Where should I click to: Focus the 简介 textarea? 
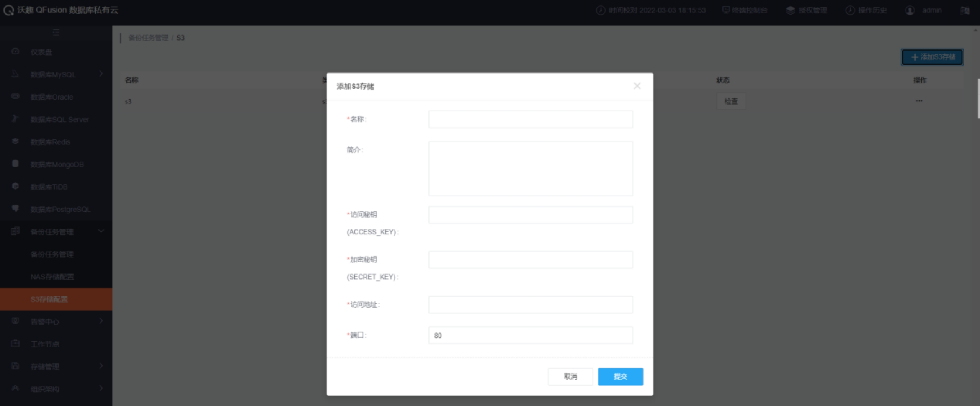[x=531, y=169]
